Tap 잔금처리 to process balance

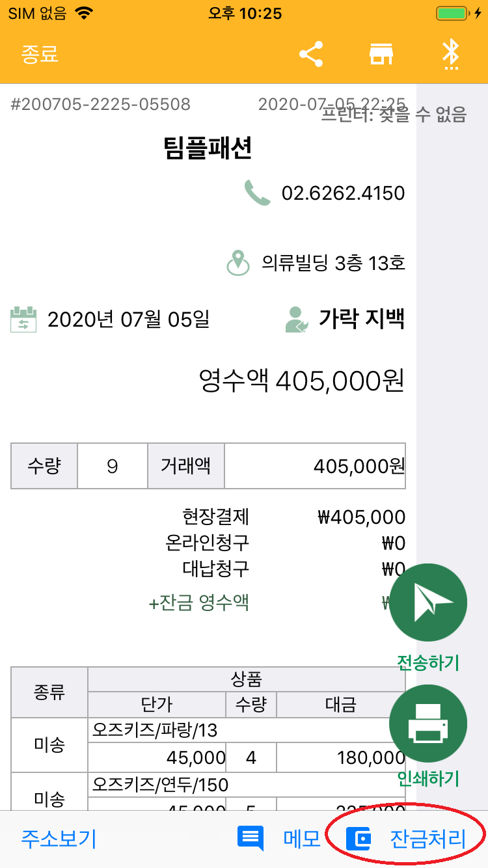(427, 838)
